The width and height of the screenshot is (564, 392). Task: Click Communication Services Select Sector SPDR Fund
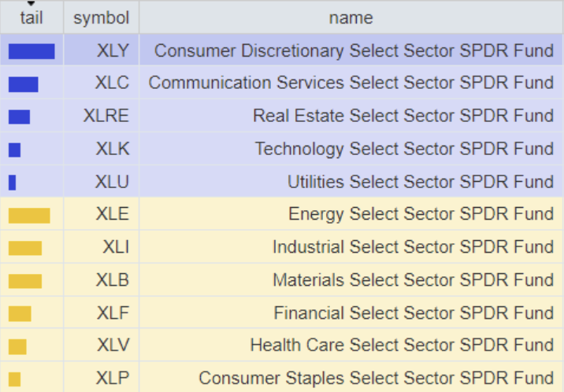[351, 83]
